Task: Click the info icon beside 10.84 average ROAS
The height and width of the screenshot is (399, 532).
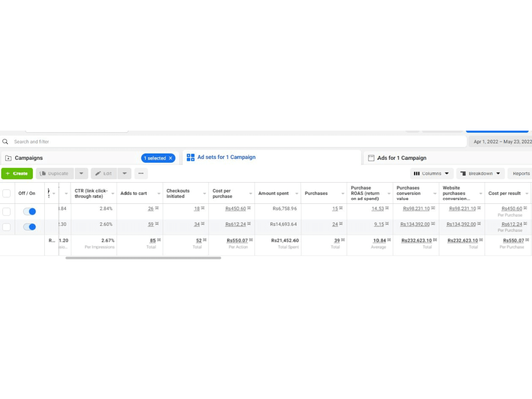Action: (x=389, y=240)
